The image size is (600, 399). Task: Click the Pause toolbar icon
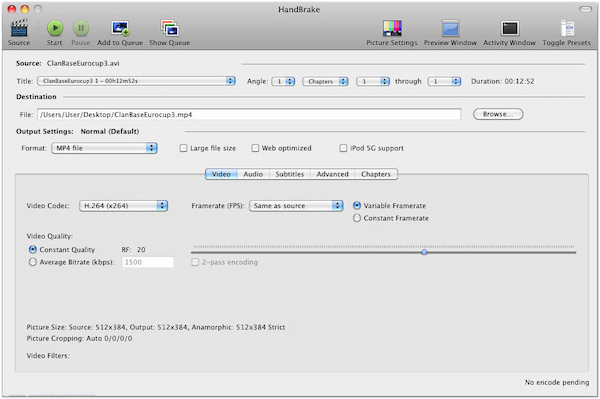81,28
